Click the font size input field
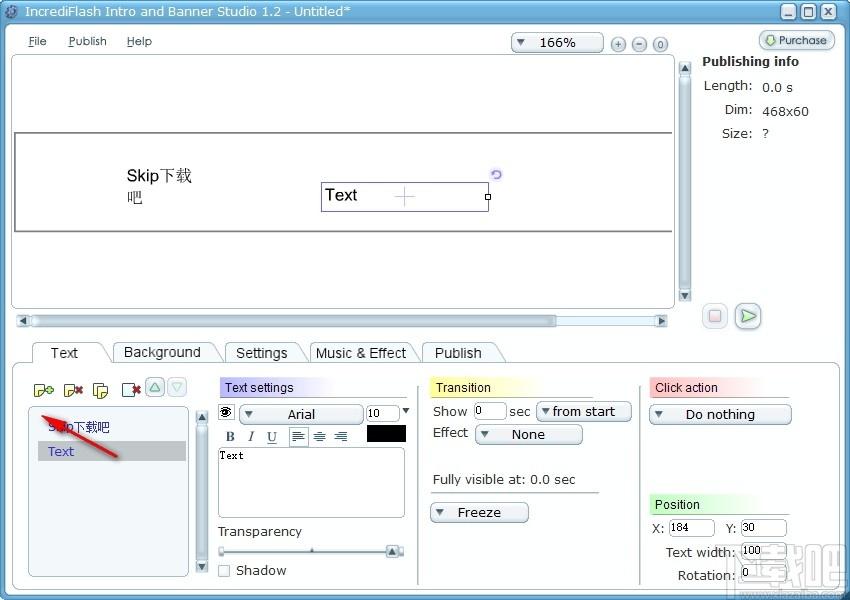The height and width of the screenshot is (600, 850). (383, 414)
